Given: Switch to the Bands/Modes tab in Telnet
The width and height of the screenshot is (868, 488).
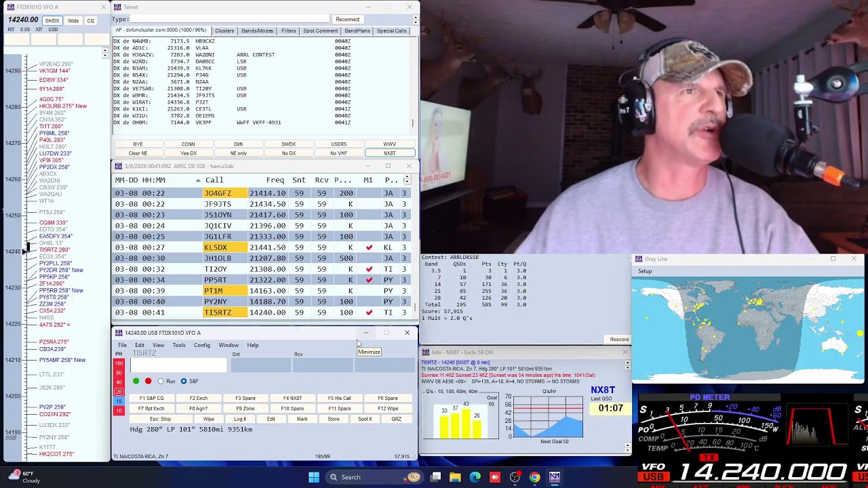Looking at the screenshot, I should [258, 30].
